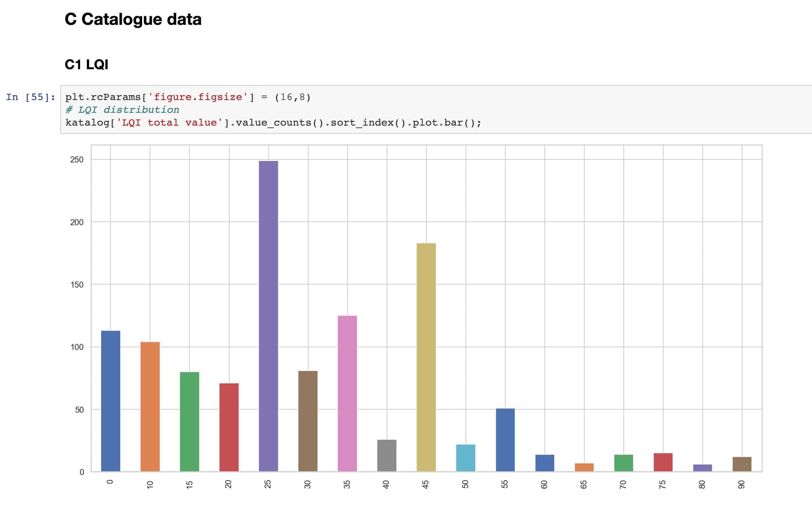Click the gray bar at 40
Screen dimensions: 812x513
click(387, 455)
